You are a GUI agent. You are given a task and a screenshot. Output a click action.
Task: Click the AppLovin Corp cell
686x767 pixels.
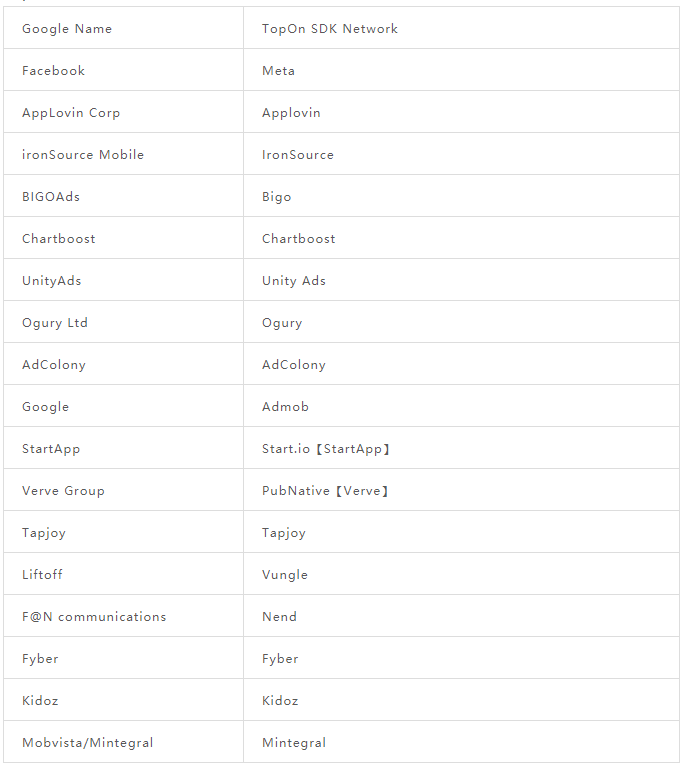click(123, 112)
